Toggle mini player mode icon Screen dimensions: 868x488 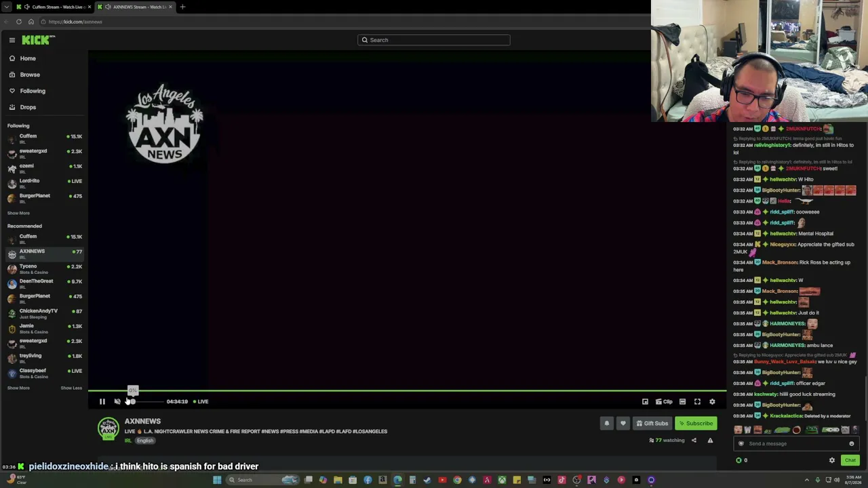coord(645,401)
